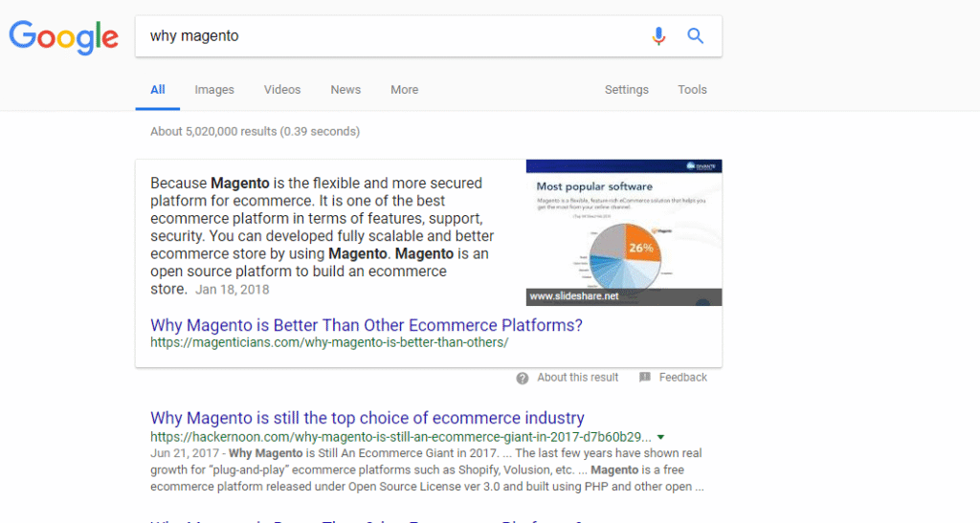Click the question mark icon beside About this result
This screenshot has height=523, width=980.
(x=523, y=379)
